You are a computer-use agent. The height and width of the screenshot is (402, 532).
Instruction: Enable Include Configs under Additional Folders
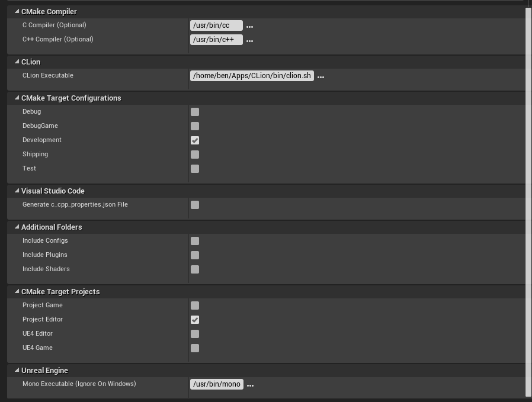(195, 241)
